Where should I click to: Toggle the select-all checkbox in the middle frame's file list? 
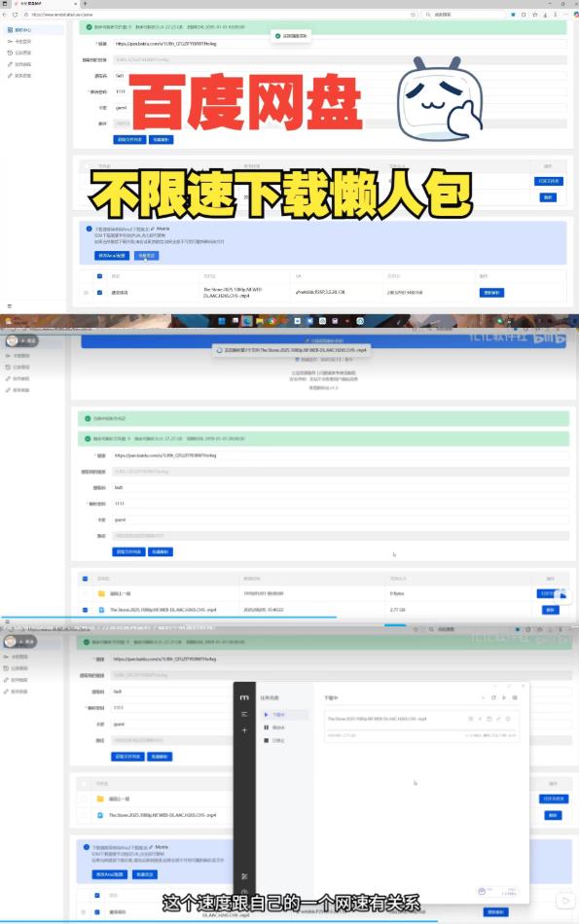[86, 579]
